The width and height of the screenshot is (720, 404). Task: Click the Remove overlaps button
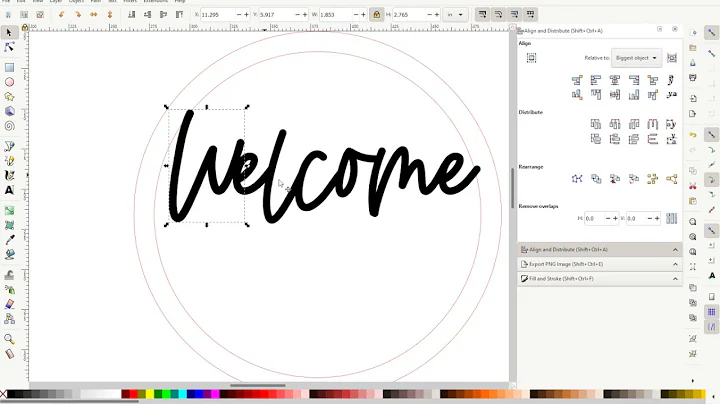click(x=671, y=219)
